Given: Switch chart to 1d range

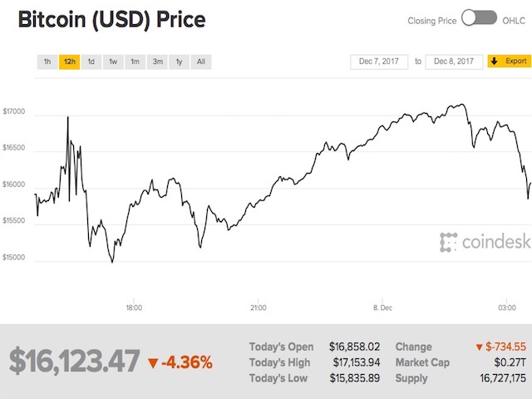Looking at the screenshot, I should point(91,62).
